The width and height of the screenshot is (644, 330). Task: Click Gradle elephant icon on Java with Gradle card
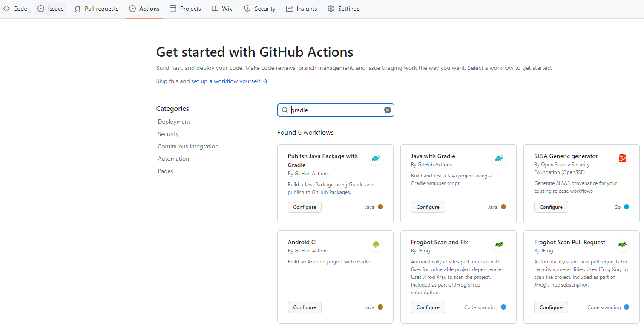499,159
